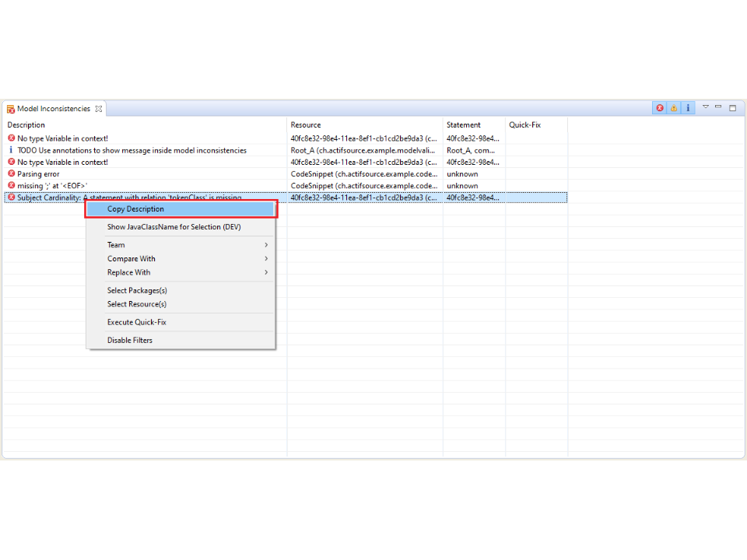Click error icon of missing ';' row
This screenshot has height=560, width=747.
[x=12, y=185]
